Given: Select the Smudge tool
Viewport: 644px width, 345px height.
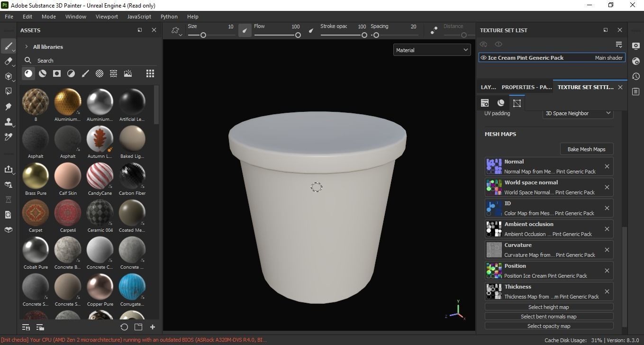Looking at the screenshot, I should pyautogui.click(x=8, y=107).
